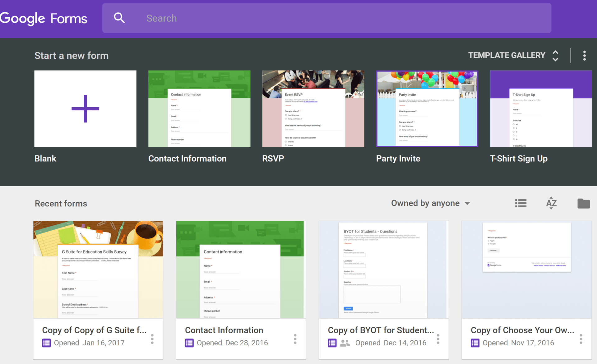Open Copy of Choose Your Own form thumbnail
Screen dimensions: 597x364
point(526,270)
